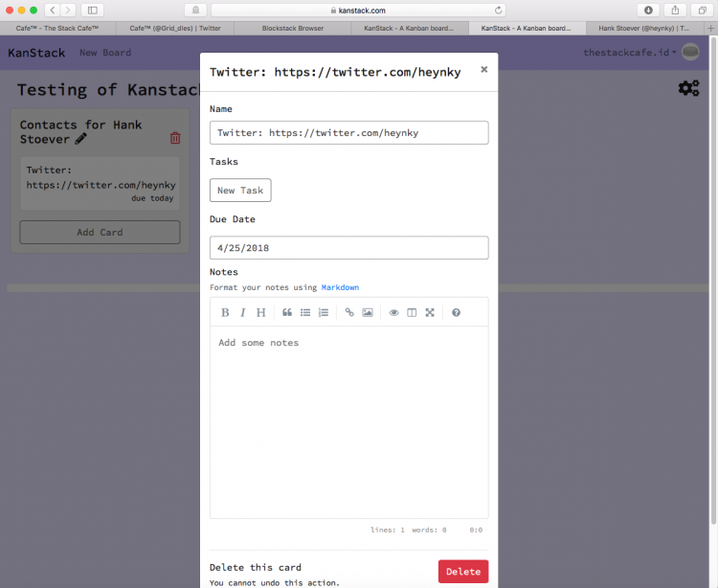Switch to Hank Stoever Twitter tab
The height and width of the screenshot is (588, 718).
(644, 29)
